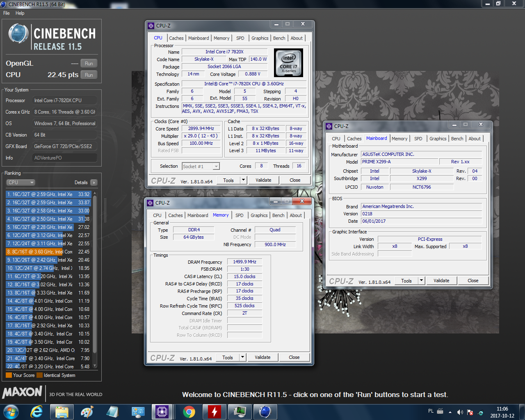525x420 pixels.
Task: Click the Channel # value Quad
Action: tap(275, 230)
